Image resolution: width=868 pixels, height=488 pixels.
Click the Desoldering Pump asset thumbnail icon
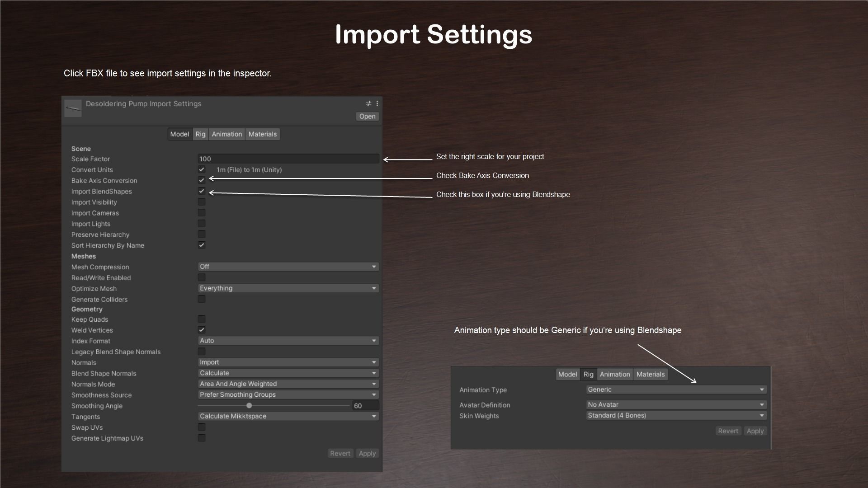[x=73, y=108]
